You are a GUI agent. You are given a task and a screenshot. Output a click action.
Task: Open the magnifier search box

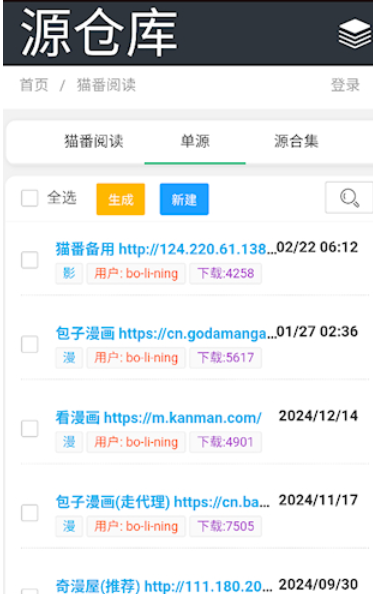[x=349, y=198]
